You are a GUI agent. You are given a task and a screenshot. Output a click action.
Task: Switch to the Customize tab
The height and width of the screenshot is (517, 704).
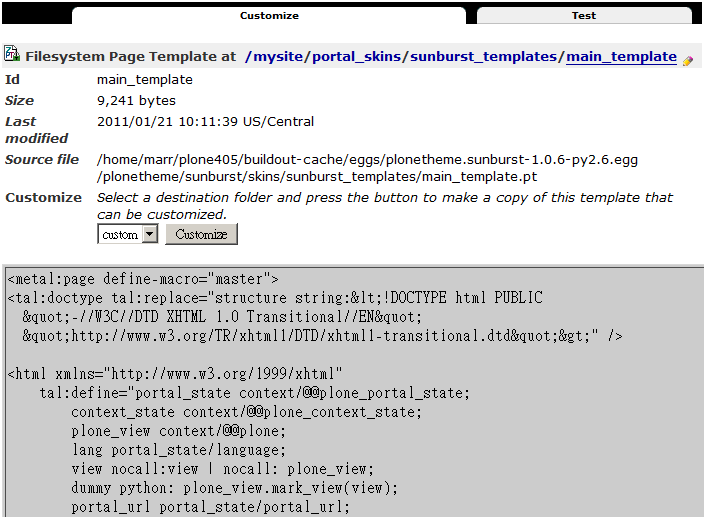[269, 16]
